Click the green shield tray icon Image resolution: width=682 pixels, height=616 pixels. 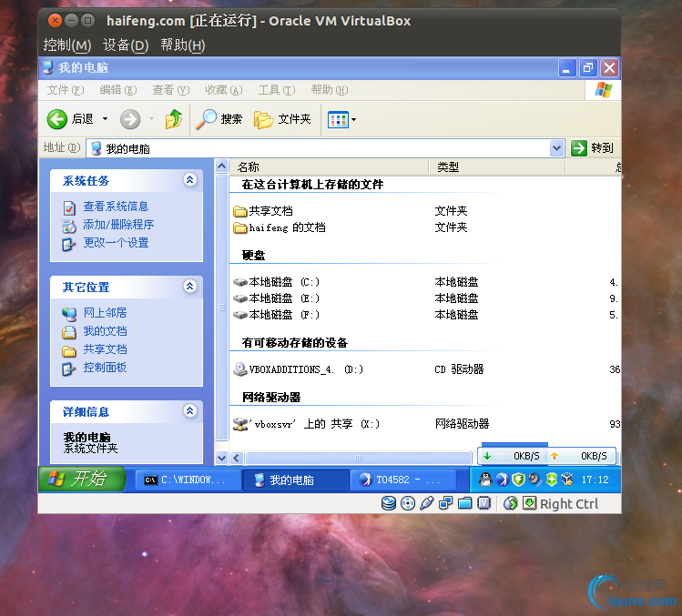(x=518, y=480)
